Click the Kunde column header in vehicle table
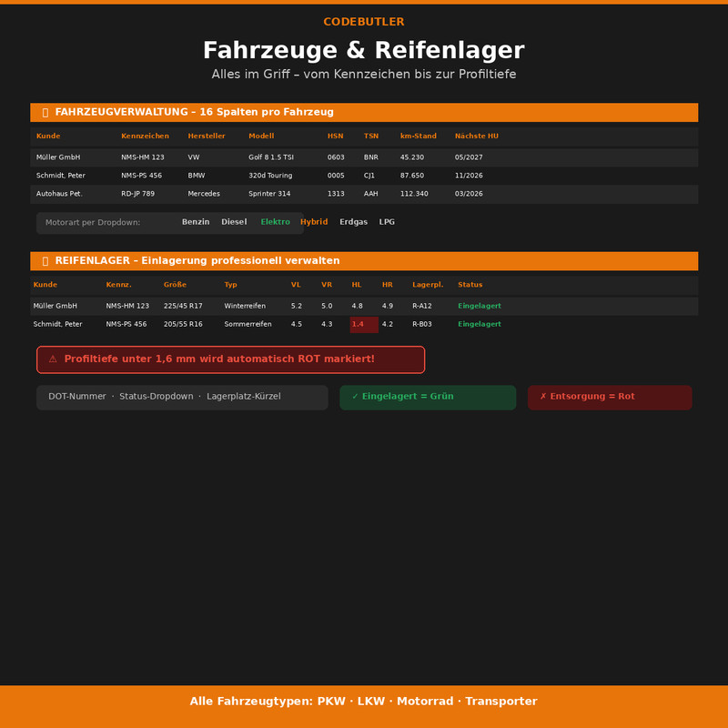The image size is (728, 728). point(48,136)
